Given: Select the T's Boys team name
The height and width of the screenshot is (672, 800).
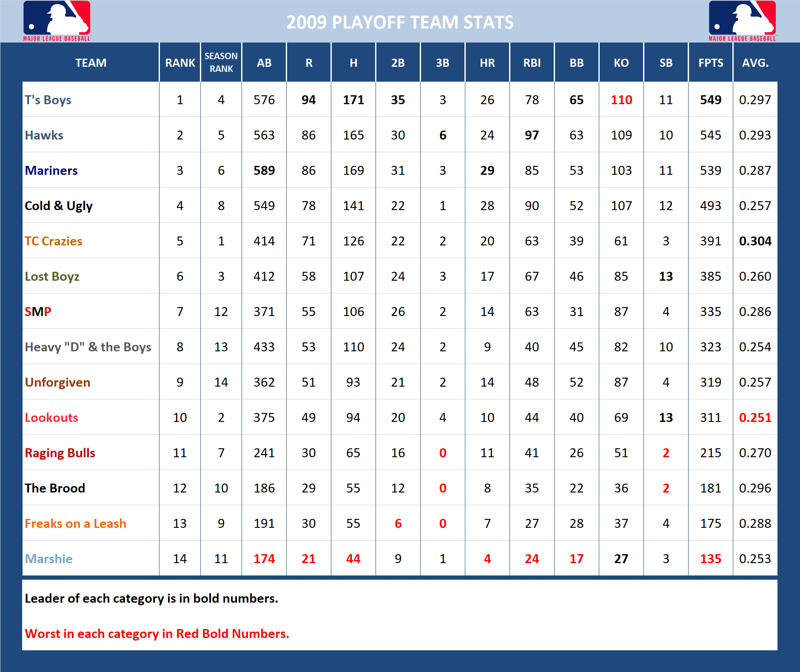Looking at the screenshot, I should click(48, 100).
